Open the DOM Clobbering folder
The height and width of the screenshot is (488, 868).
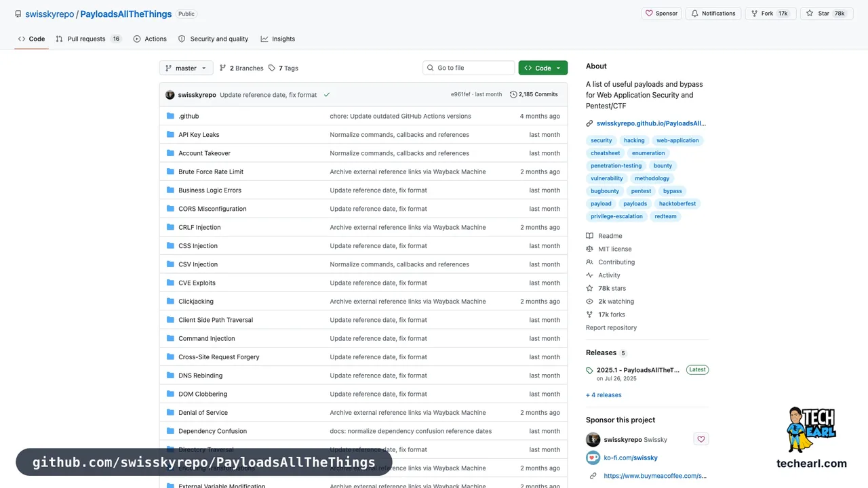203,394
